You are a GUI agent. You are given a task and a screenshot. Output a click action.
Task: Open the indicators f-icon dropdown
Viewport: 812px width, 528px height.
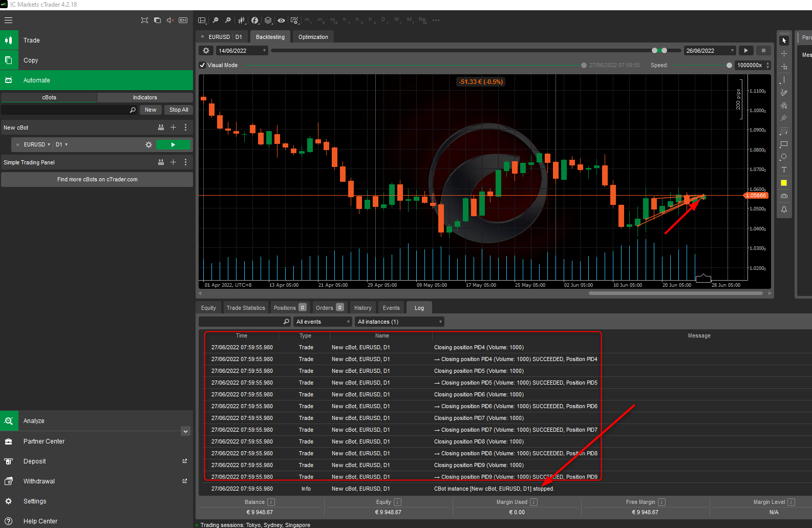pyautogui.click(x=255, y=20)
